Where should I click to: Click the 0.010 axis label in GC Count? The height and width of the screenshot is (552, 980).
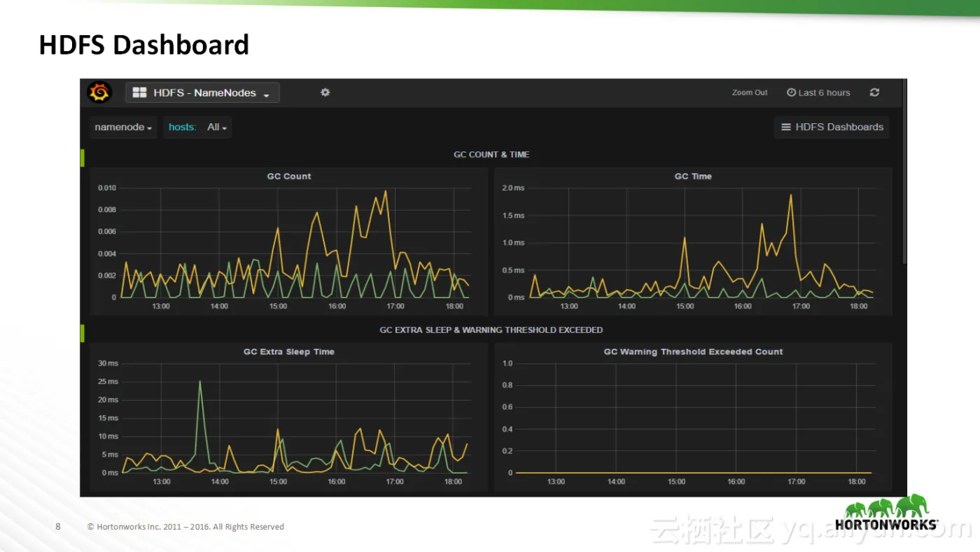tap(107, 188)
